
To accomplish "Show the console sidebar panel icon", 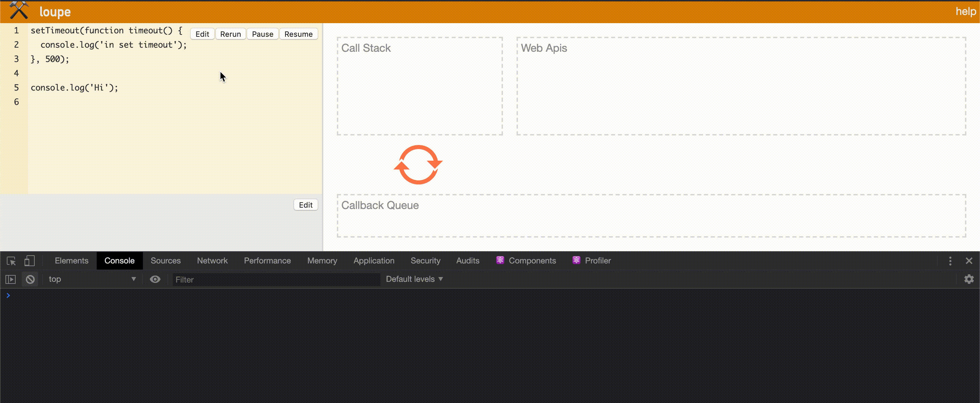I will pyautogui.click(x=11, y=279).
